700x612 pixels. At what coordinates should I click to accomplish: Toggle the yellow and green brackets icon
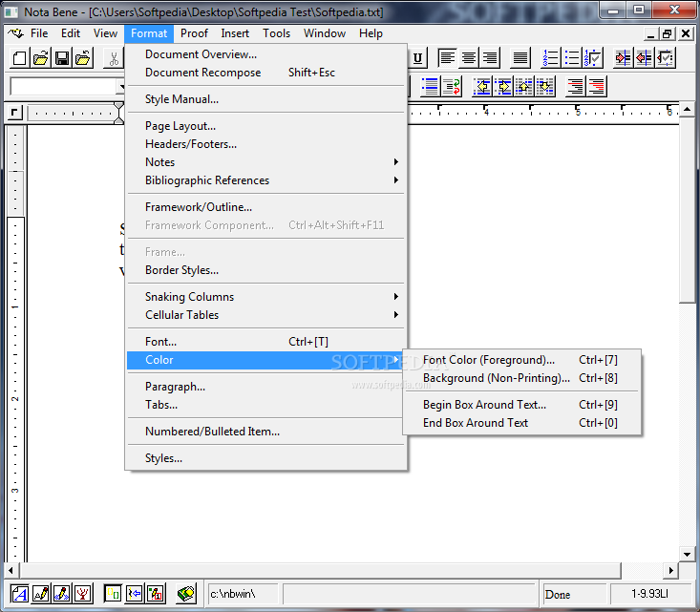[113, 594]
